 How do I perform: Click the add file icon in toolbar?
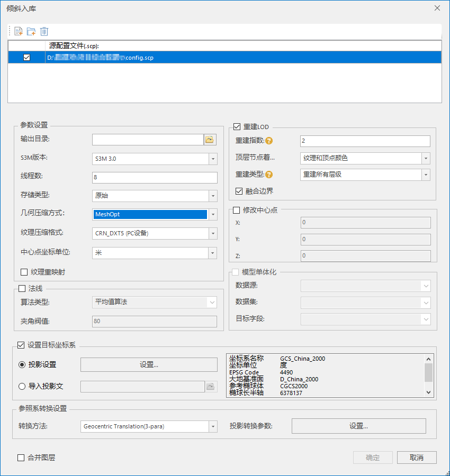[x=19, y=31]
